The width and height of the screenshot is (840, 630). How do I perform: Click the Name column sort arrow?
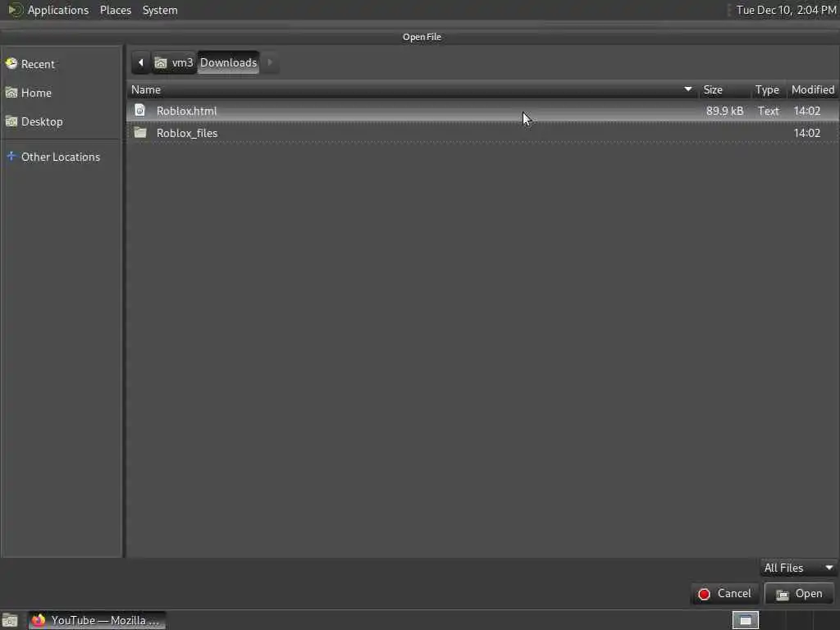point(688,89)
